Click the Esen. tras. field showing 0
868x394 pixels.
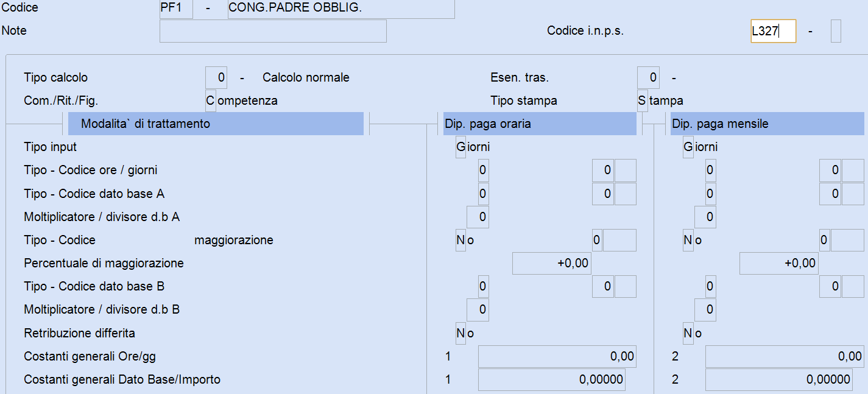648,77
